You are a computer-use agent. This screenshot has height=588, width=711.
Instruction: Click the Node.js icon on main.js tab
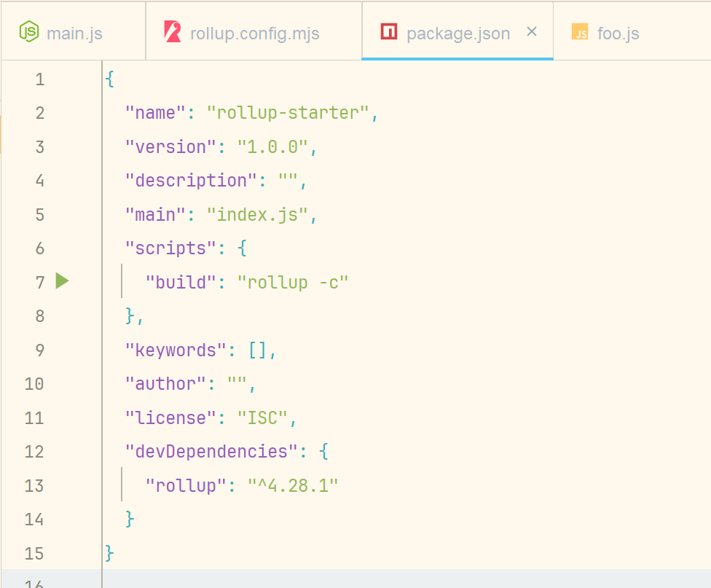point(29,32)
